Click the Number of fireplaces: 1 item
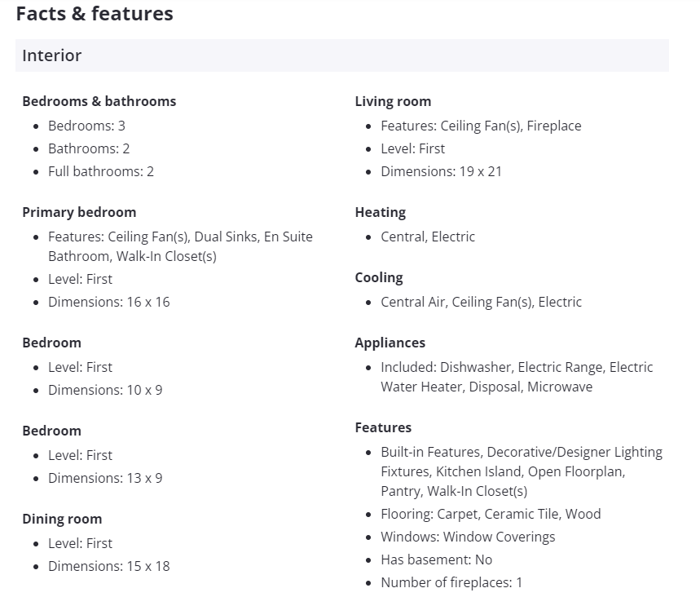The height and width of the screenshot is (597, 700). [451, 582]
